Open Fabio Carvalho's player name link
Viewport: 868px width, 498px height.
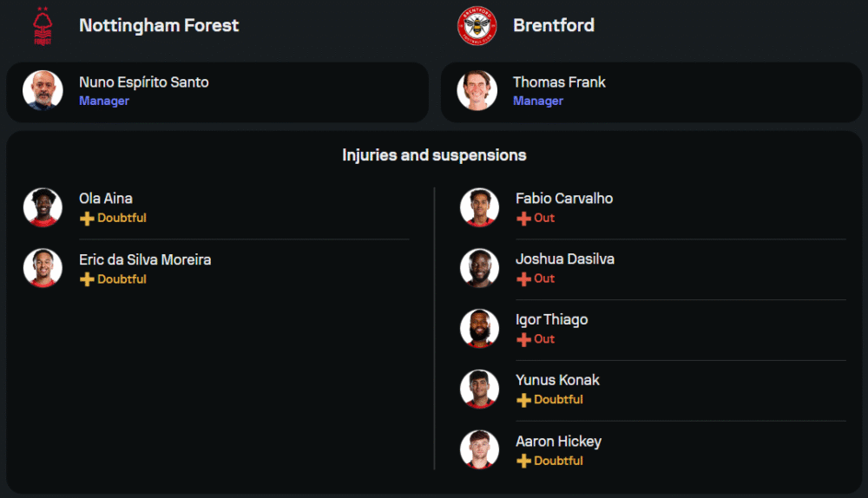click(x=564, y=199)
